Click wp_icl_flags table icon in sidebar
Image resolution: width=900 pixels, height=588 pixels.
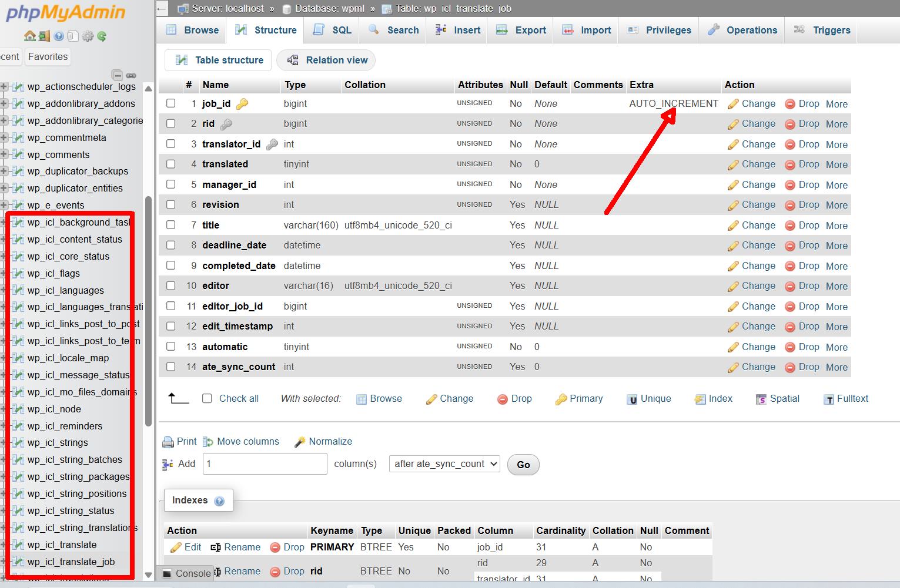(x=18, y=273)
